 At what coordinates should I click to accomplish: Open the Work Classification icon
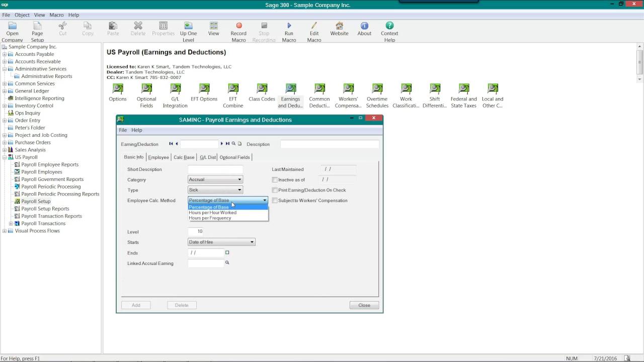point(406,96)
